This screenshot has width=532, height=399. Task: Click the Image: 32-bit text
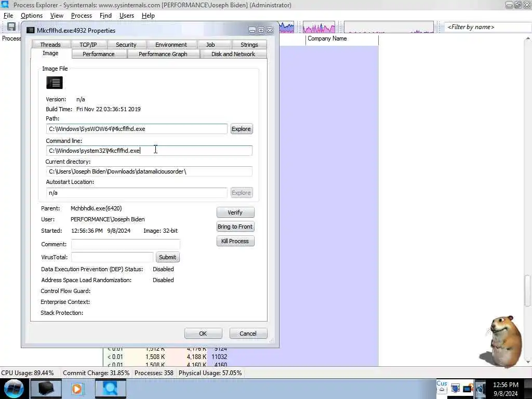tap(161, 231)
